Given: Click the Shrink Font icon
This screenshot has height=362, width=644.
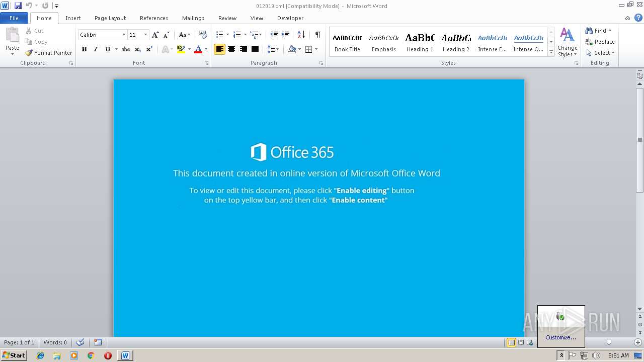Looking at the screenshot, I should [x=166, y=35].
